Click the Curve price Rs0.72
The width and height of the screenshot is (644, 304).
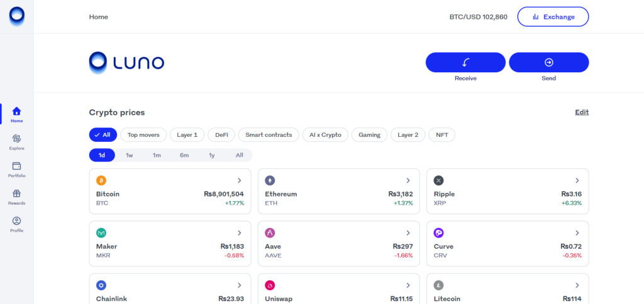571,247
